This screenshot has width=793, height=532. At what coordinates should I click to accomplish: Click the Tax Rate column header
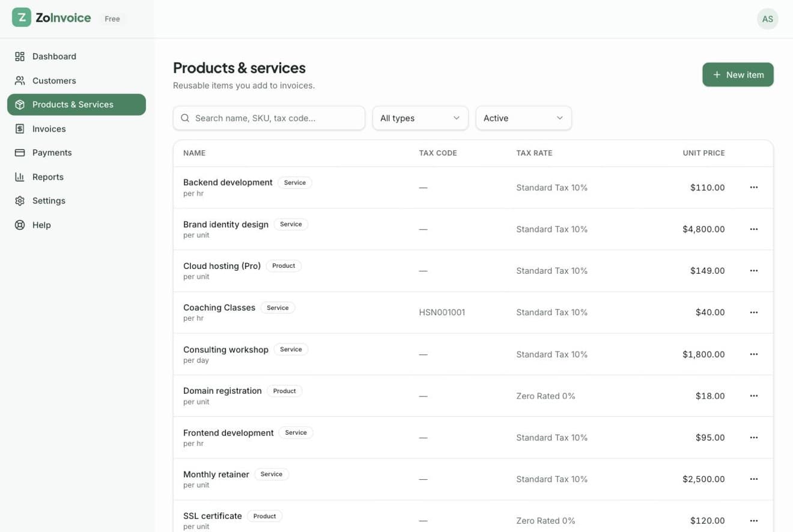[534, 153]
